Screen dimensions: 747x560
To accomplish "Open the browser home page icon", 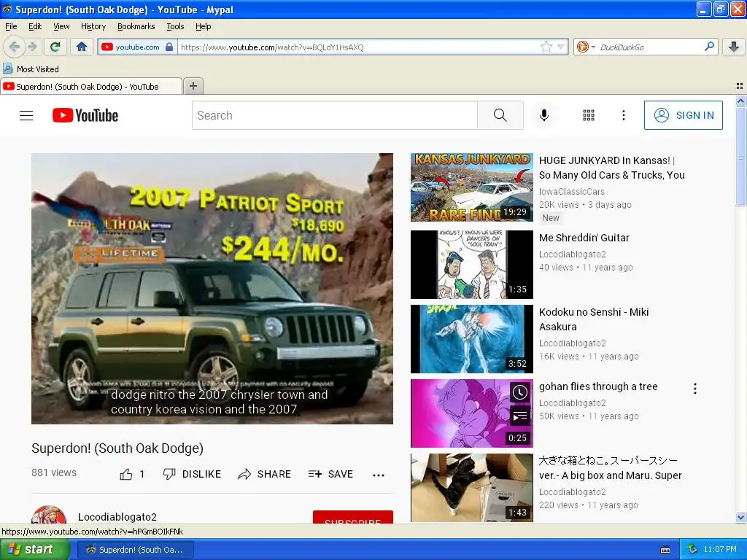I will [x=82, y=47].
